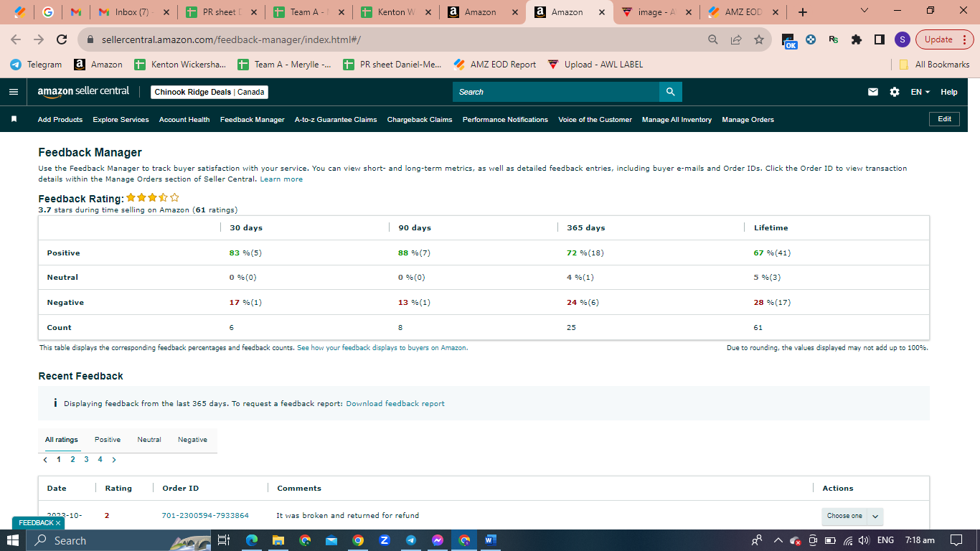Click the Help link in header

pyautogui.click(x=949, y=92)
